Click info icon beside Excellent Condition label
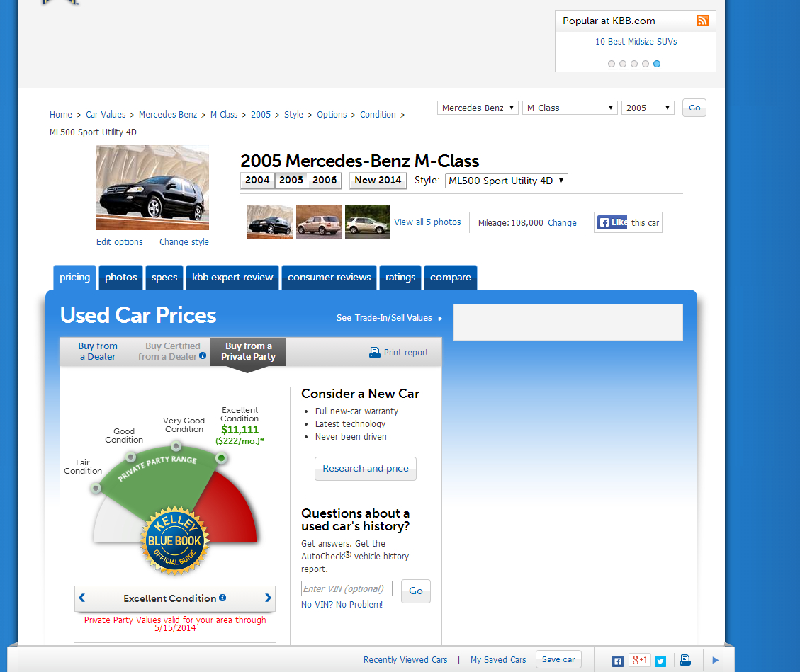Image resolution: width=800 pixels, height=672 pixels. pos(222,598)
